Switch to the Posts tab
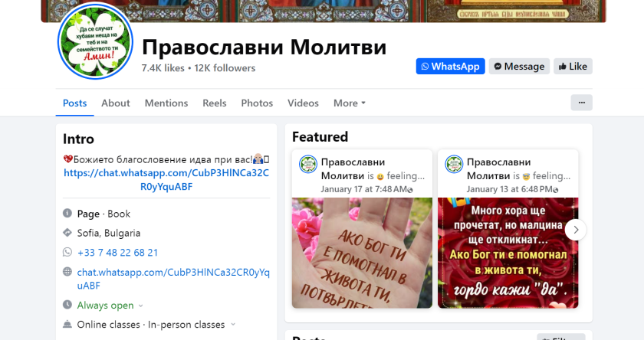The width and height of the screenshot is (644, 340). [75, 103]
